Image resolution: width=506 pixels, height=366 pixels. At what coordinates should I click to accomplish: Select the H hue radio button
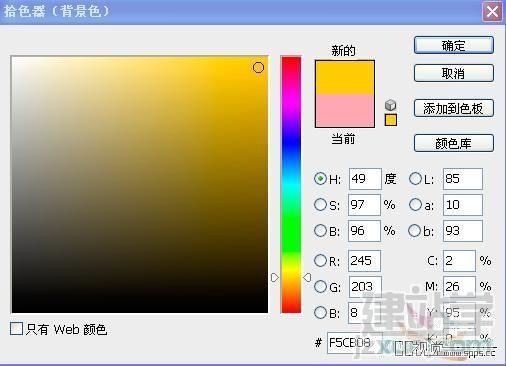[x=320, y=179]
